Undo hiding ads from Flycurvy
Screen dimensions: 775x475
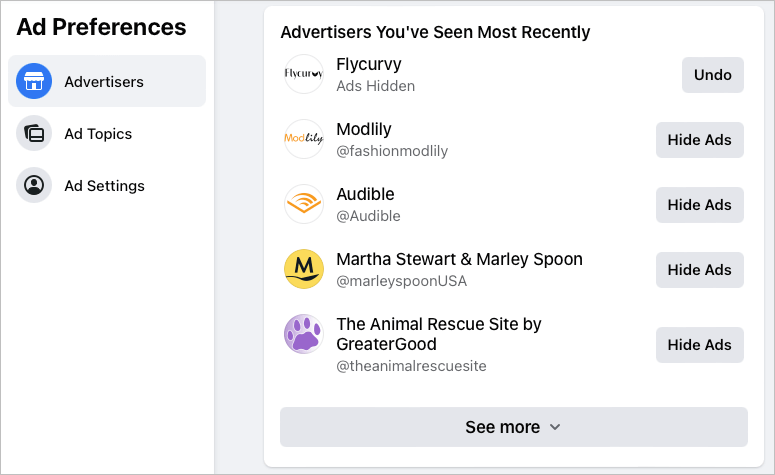(x=712, y=74)
